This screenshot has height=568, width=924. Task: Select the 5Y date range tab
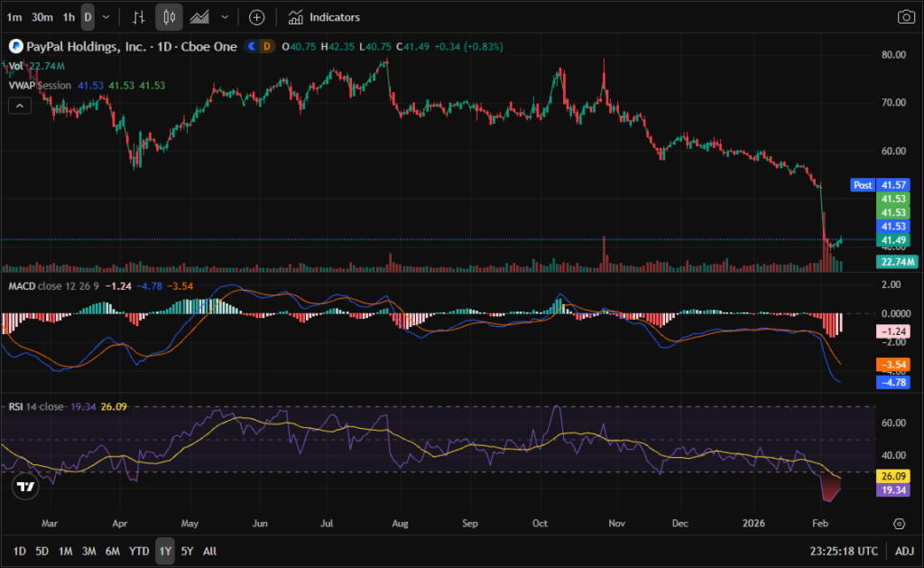[x=187, y=551]
